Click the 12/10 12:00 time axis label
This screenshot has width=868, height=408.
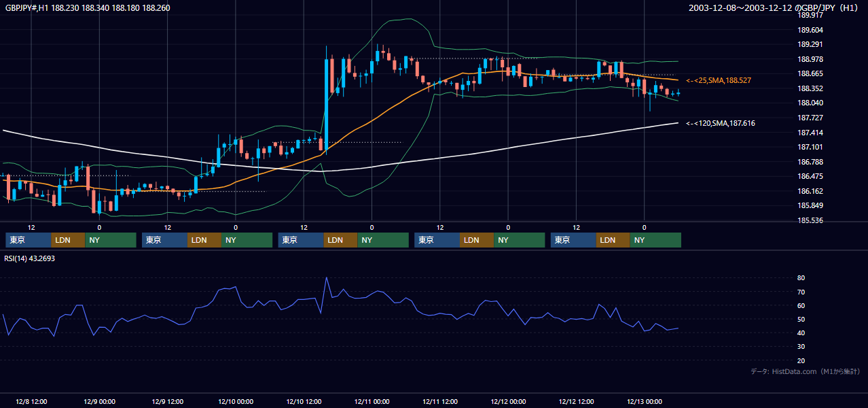point(304,401)
